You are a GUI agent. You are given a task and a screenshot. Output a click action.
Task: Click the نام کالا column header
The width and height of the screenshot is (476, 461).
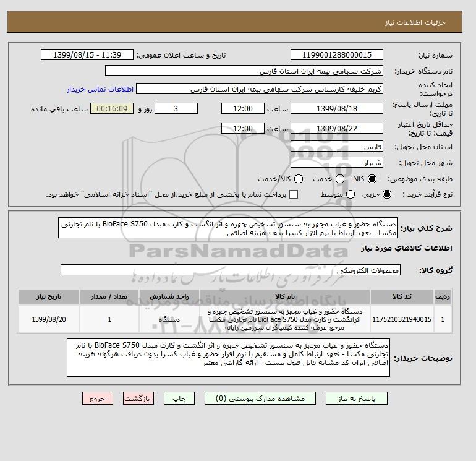[x=285, y=296]
